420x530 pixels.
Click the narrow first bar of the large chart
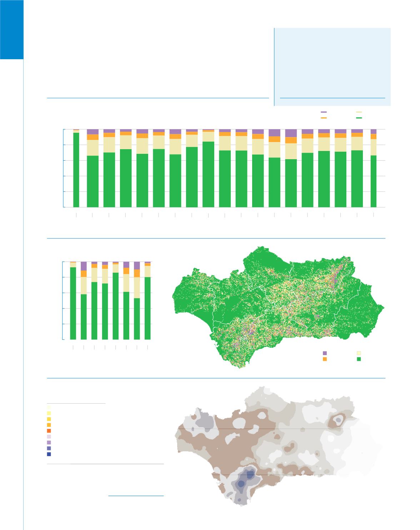pos(76,170)
